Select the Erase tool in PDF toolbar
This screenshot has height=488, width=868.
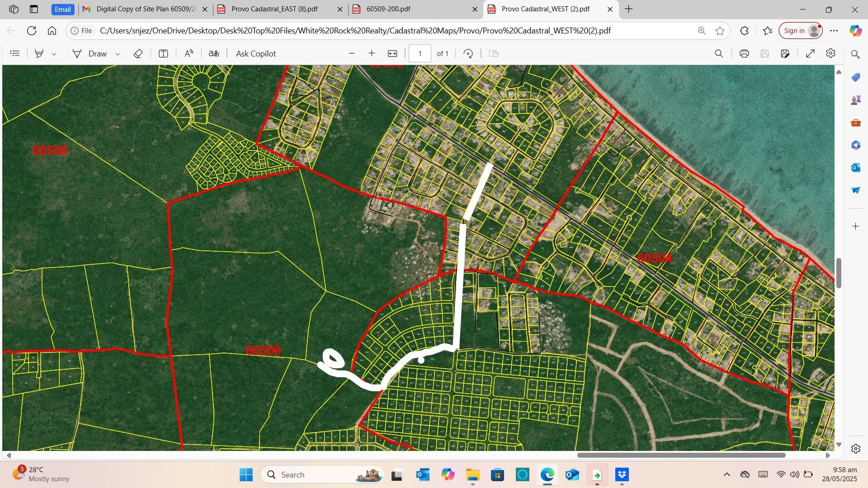(x=138, y=54)
